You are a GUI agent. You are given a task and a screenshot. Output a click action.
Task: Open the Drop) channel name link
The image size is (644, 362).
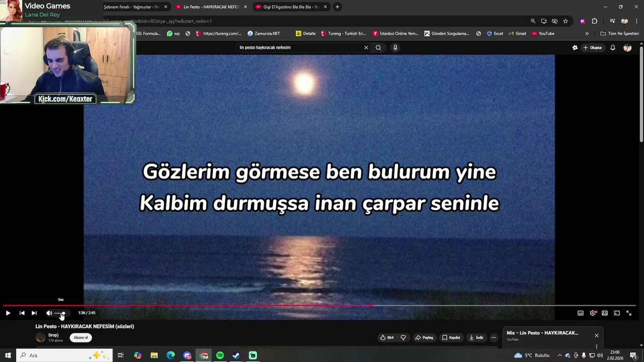[x=53, y=335]
